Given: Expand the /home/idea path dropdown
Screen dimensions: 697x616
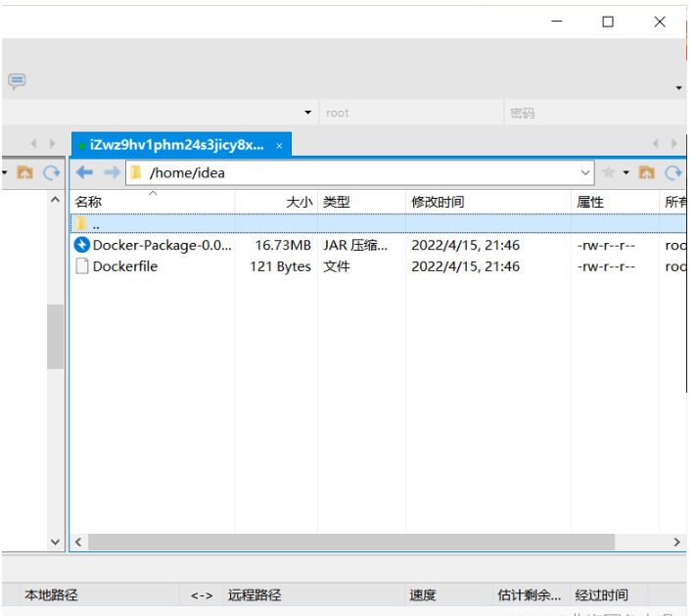Looking at the screenshot, I should point(585,172).
